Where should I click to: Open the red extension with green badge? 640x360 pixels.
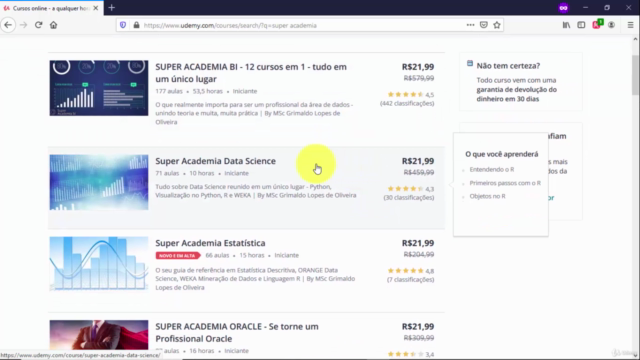[597, 24]
